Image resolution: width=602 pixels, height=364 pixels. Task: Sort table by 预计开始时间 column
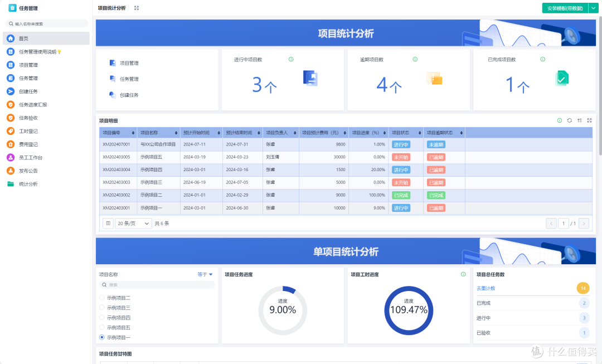[x=219, y=133]
